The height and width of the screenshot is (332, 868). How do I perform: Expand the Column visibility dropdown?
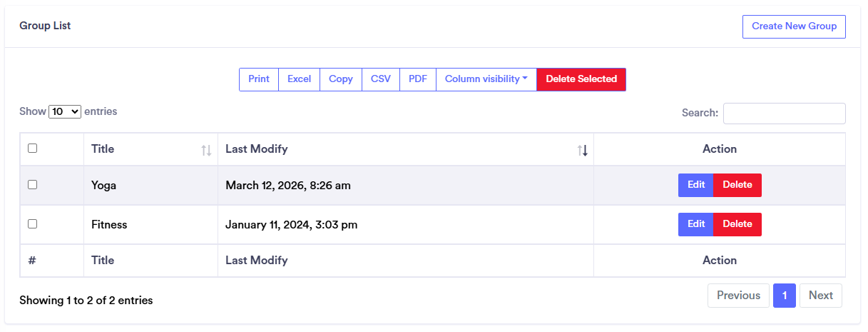click(x=486, y=79)
